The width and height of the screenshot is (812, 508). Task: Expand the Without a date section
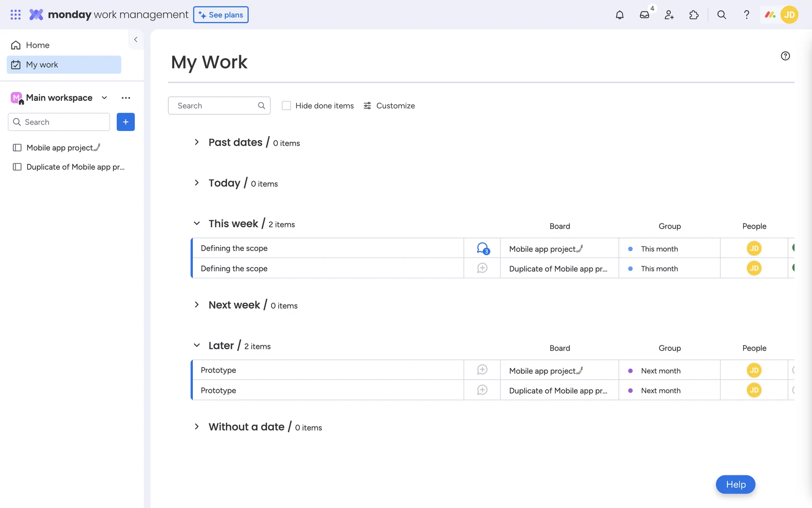197,427
